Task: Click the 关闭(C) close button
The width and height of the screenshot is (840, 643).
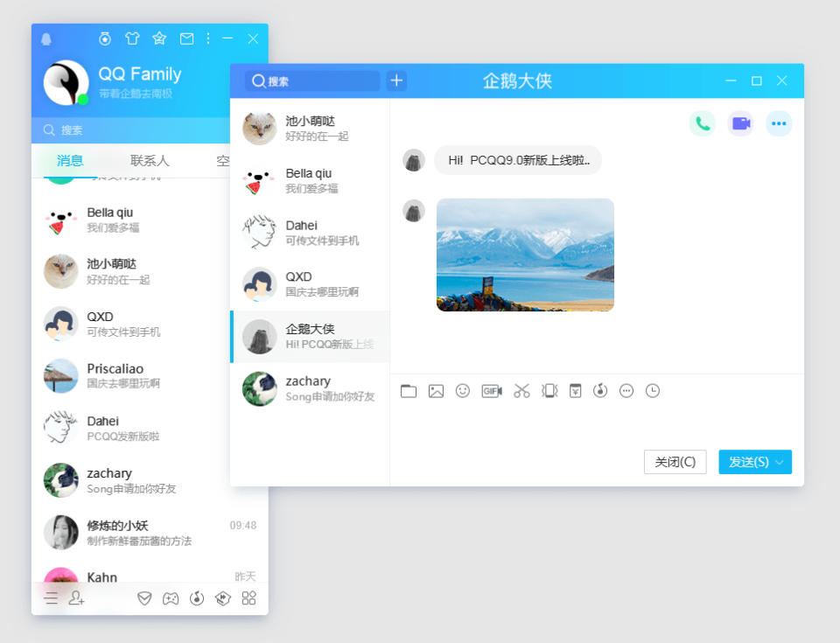Action: pyautogui.click(x=675, y=462)
